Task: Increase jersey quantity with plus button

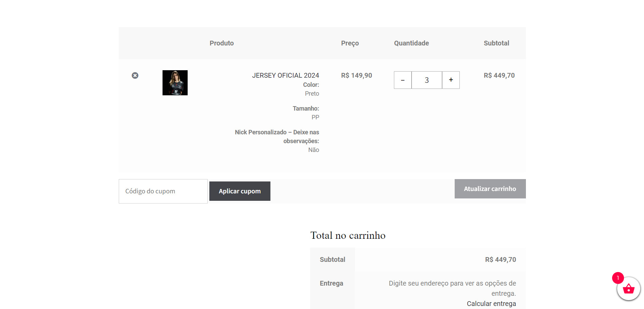Action: pyautogui.click(x=451, y=80)
